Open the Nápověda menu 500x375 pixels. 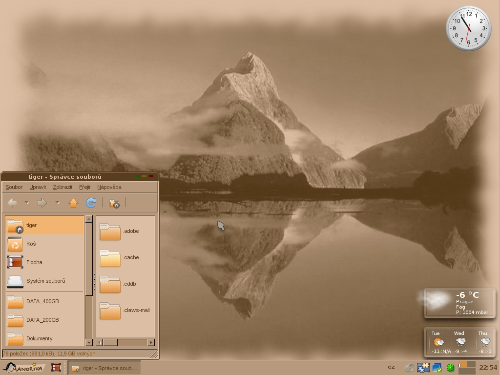[x=109, y=187]
